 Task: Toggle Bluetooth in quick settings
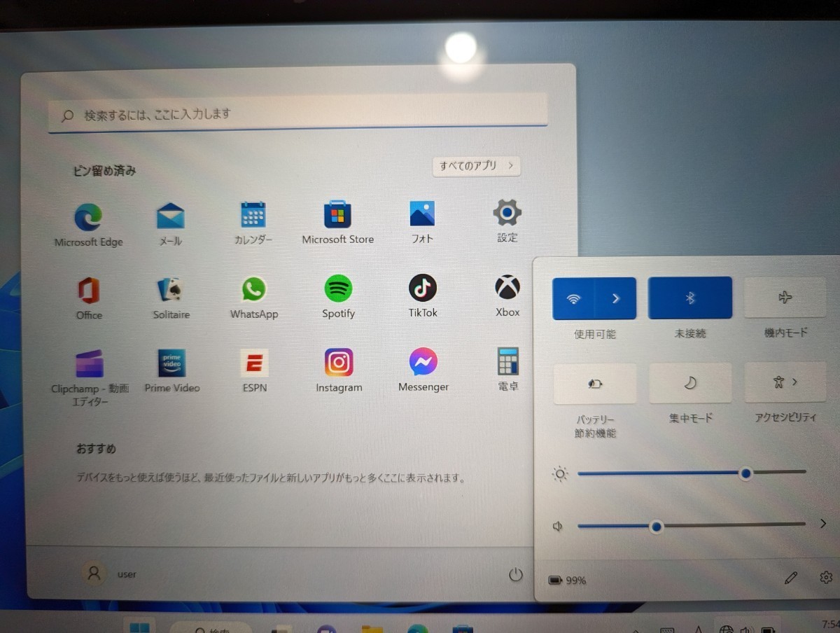[x=690, y=298]
